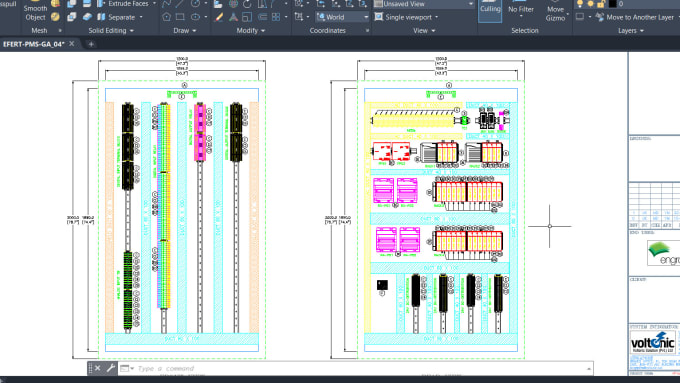Open command line customize wrench
This screenshot has width=680, height=383.
(x=110, y=368)
